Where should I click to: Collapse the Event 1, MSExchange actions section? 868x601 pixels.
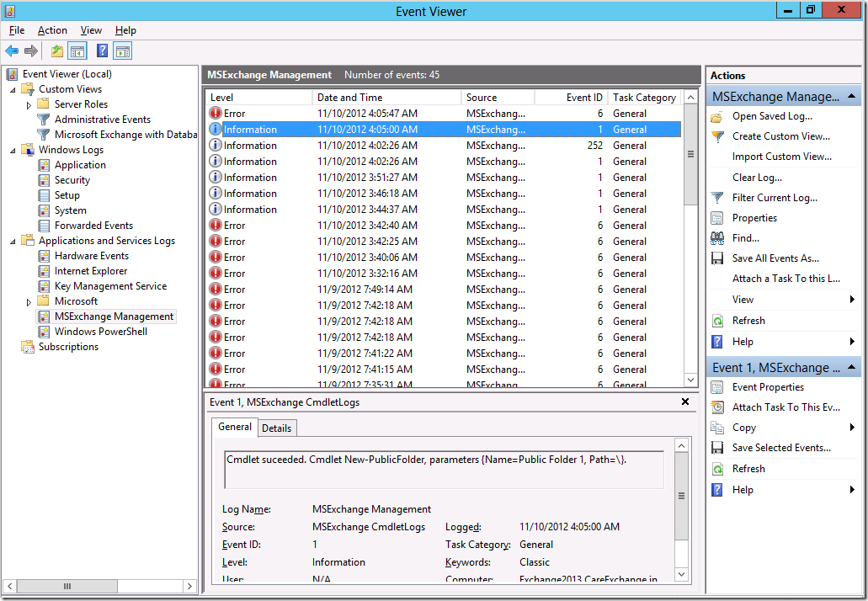tap(851, 368)
